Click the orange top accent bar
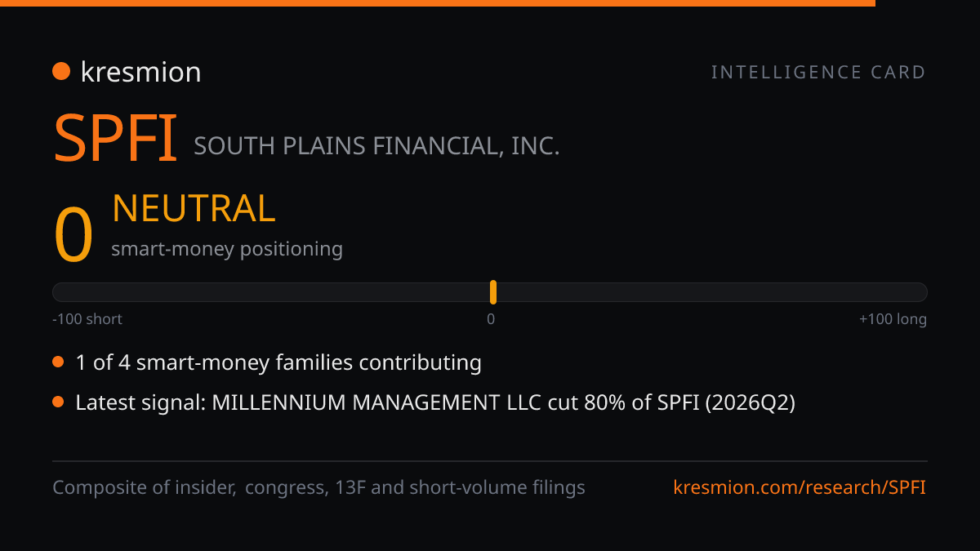This screenshot has height=551, width=980. click(438, 3)
